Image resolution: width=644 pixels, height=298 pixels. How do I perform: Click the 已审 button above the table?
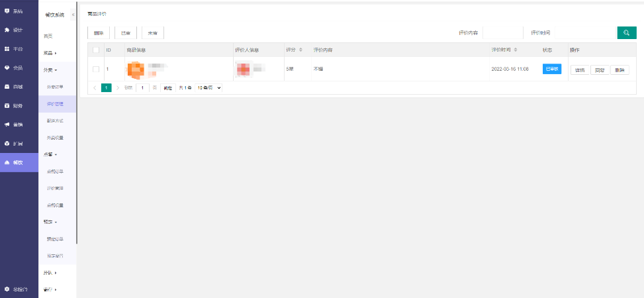coord(126,32)
